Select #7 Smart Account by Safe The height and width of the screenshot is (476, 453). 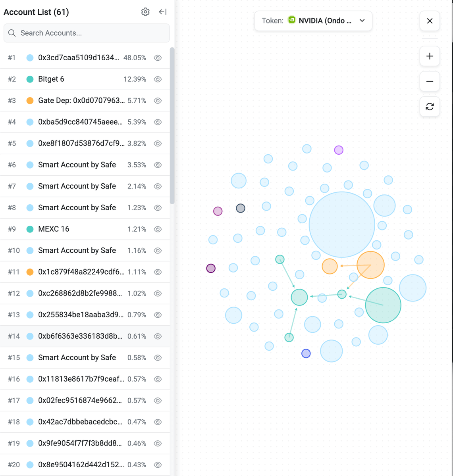point(85,186)
